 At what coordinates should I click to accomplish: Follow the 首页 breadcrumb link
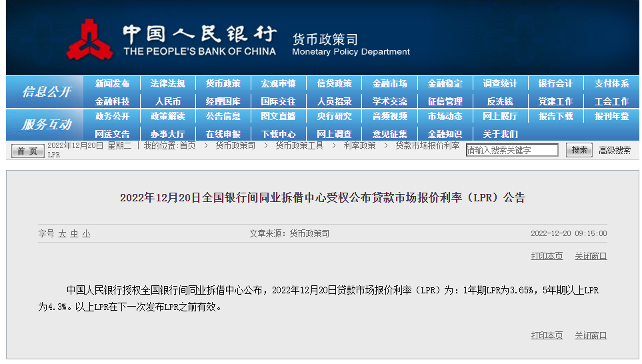click(x=187, y=146)
